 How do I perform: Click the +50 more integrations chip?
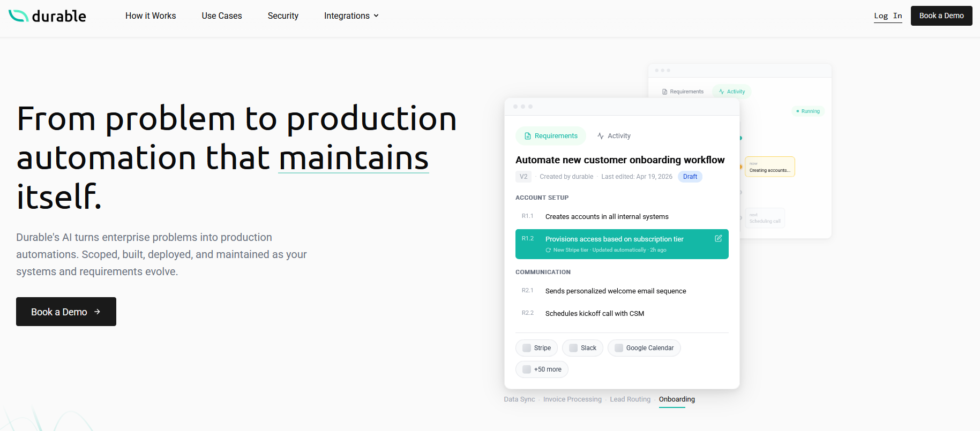pyautogui.click(x=542, y=369)
